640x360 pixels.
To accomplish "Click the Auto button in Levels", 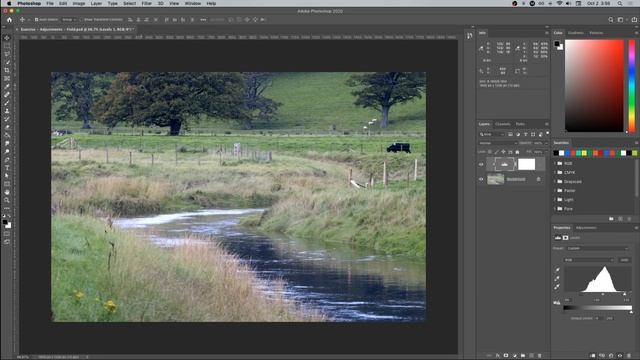I will 624,260.
